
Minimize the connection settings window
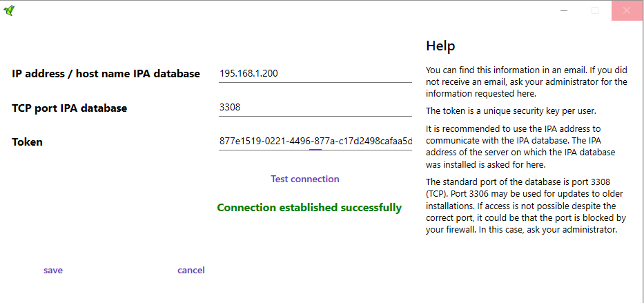564,10
